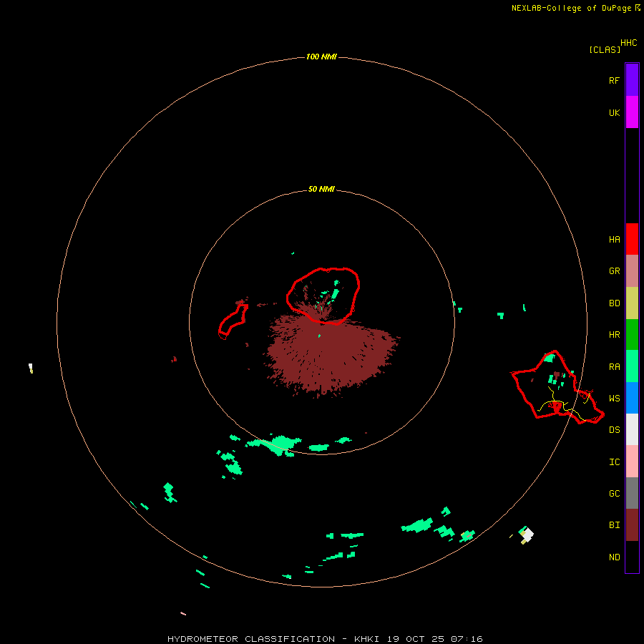
Task: Click the 07:16 timestamp
Action: tap(467, 639)
